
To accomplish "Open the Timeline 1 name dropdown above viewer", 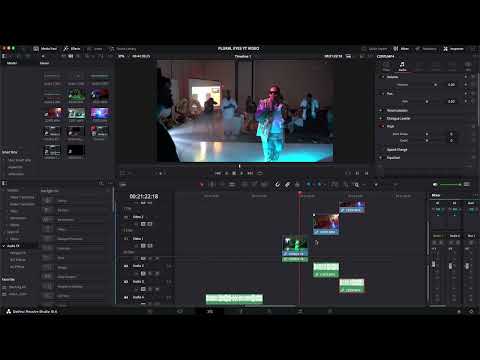I will [x=243, y=56].
